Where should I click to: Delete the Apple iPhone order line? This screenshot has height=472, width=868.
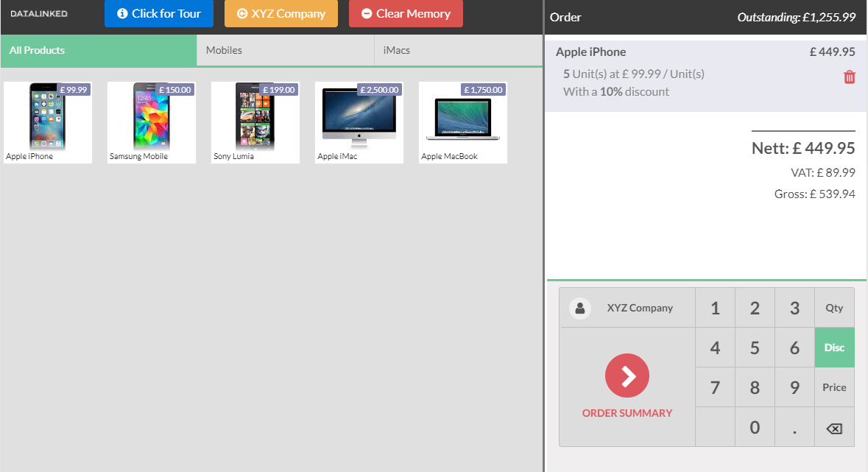pos(849,77)
